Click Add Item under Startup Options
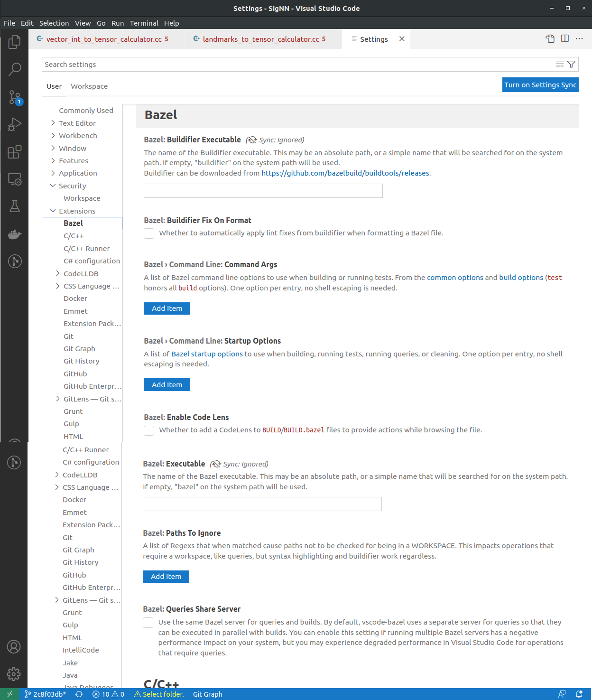This screenshot has width=592, height=700. pyautogui.click(x=167, y=385)
